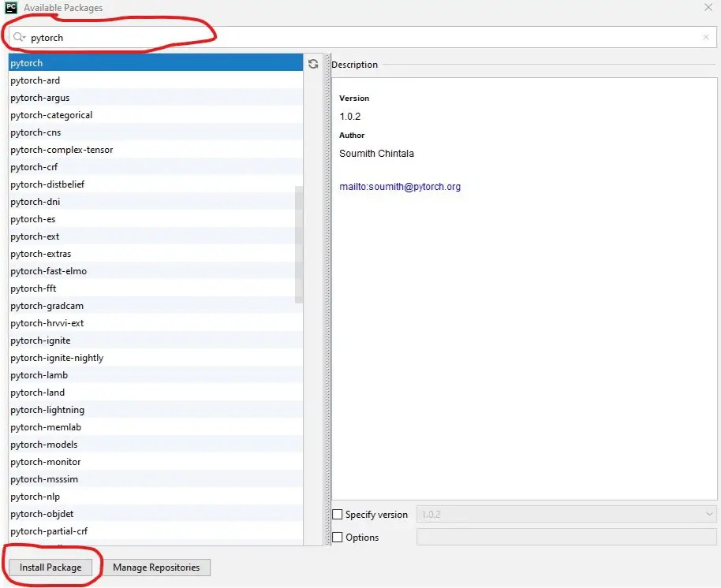The image size is (721, 588).
Task: Click the Install Package button
Action: pos(50,568)
